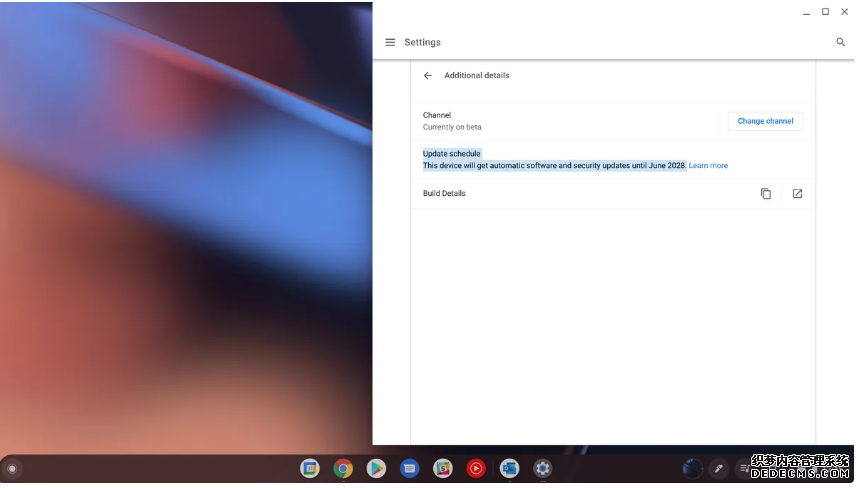Launch YouTube Music from the shelf
Image resolution: width=860 pixels, height=488 pixels.
coord(476,469)
